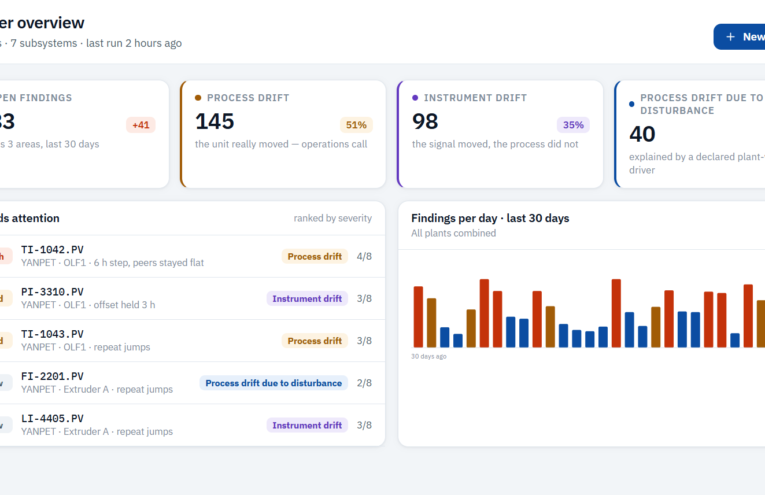The width and height of the screenshot is (765, 495).
Task: Select the PI-3310.PV finding row
Action: point(192,298)
